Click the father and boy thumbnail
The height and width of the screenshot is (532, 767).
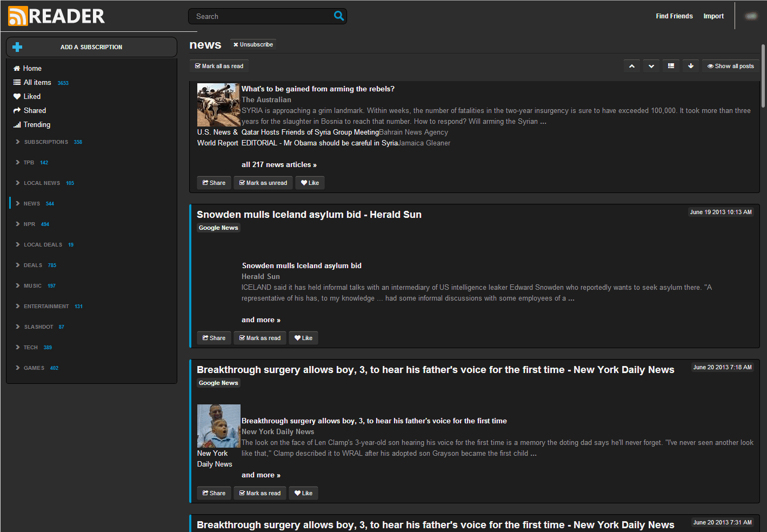pos(218,426)
